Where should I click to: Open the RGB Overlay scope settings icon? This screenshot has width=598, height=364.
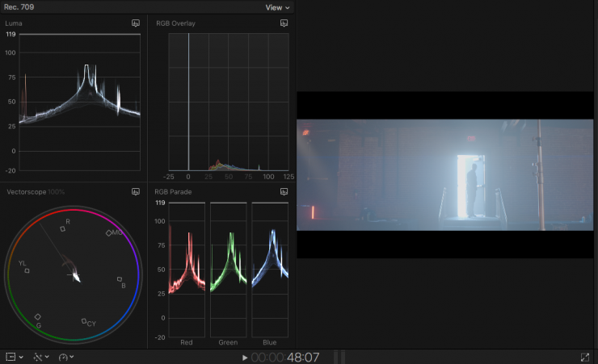coord(284,23)
